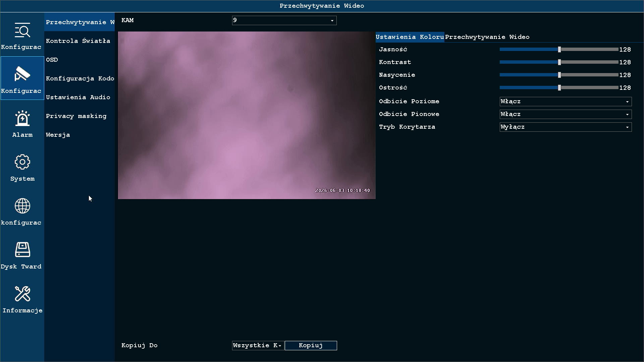Click the Tryb Korytarza label
Viewport: 644px width, 362px height.
(x=407, y=127)
